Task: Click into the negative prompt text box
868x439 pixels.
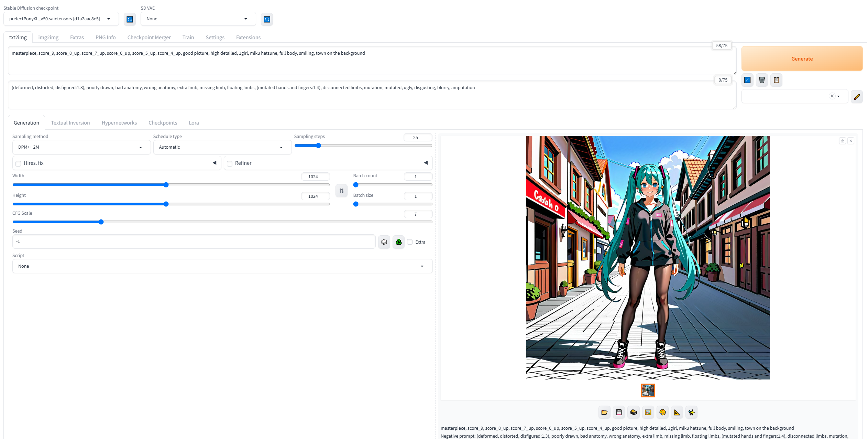Action: 372,95
